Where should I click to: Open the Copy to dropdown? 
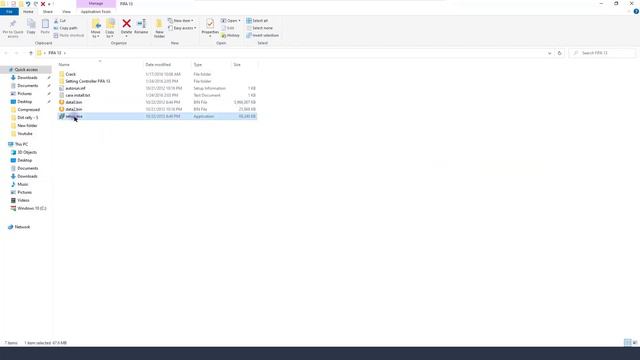point(110,34)
